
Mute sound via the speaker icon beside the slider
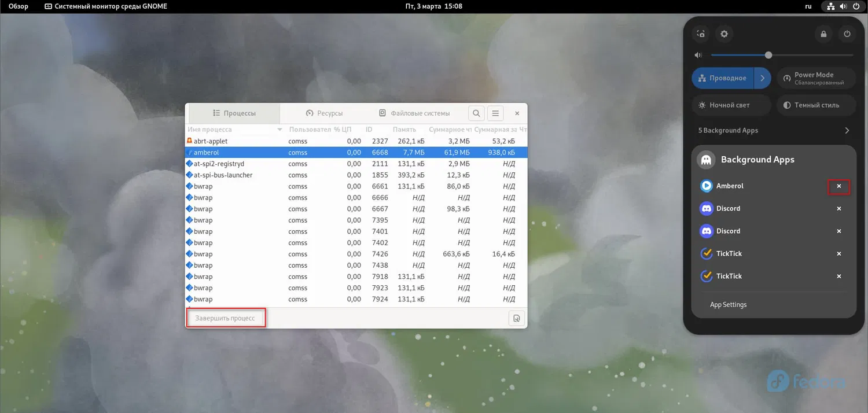point(698,56)
